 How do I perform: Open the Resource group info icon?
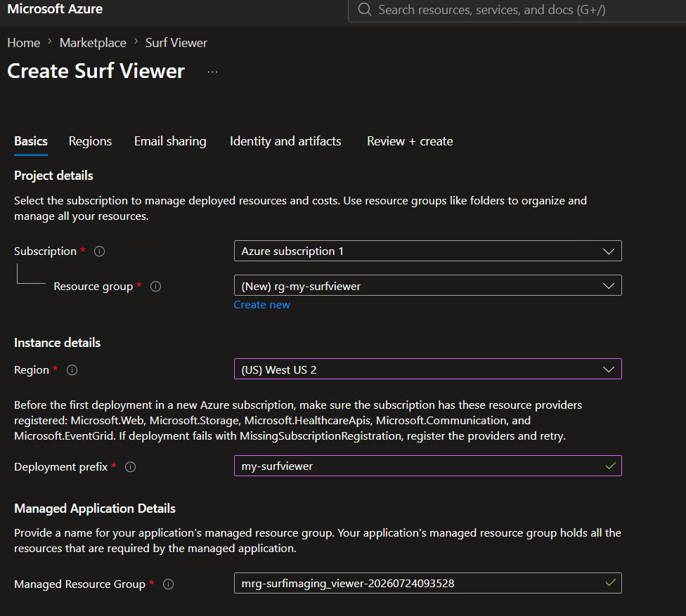[x=156, y=287]
